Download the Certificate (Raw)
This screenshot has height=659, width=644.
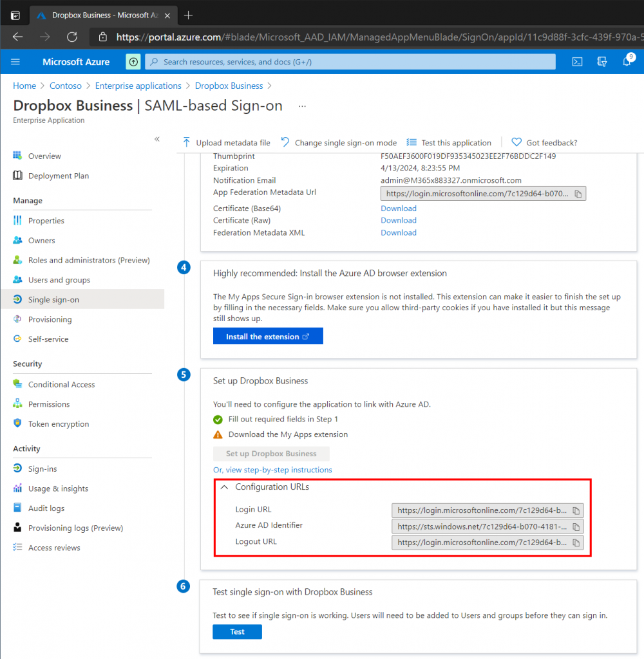pyautogui.click(x=399, y=220)
